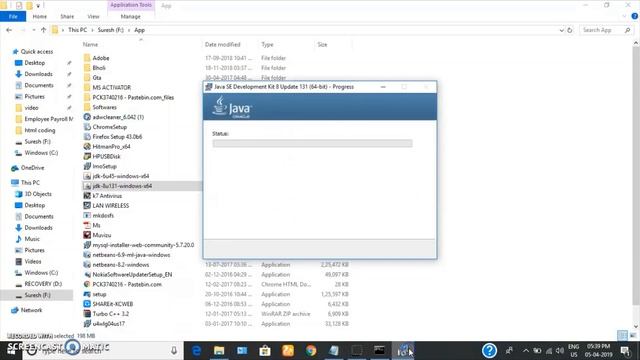Select the ImoSetup file

point(104,167)
